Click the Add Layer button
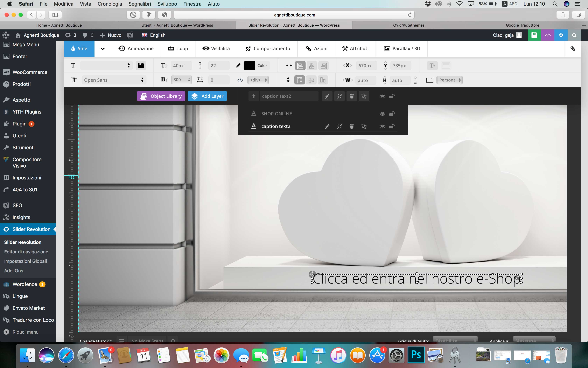This screenshot has width=588, height=368. click(207, 96)
